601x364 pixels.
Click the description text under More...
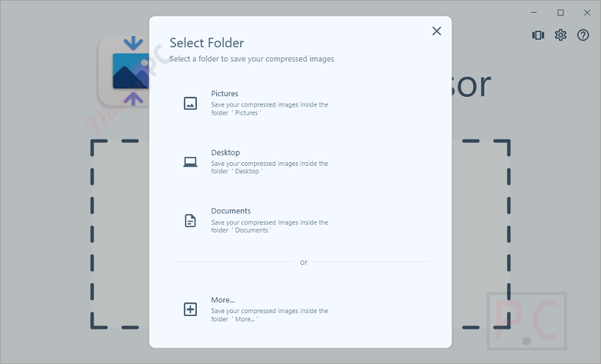pyautogui.click(x=269, y=314)
